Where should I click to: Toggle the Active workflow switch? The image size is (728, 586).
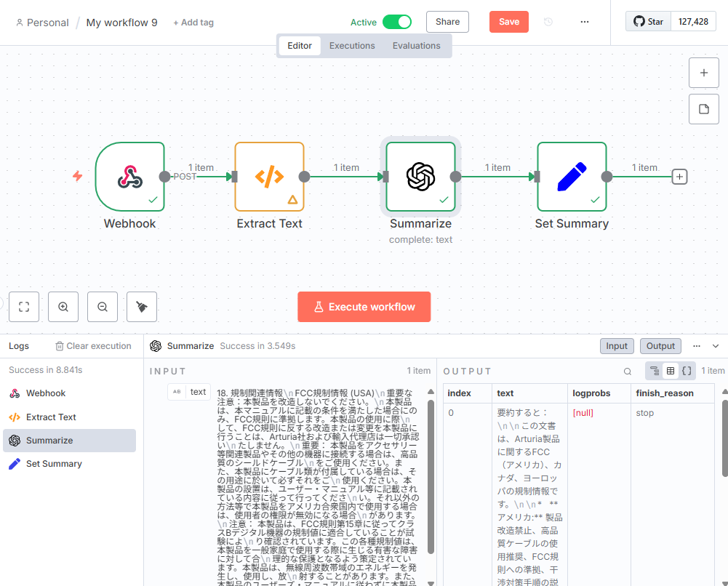coord(397,22)
